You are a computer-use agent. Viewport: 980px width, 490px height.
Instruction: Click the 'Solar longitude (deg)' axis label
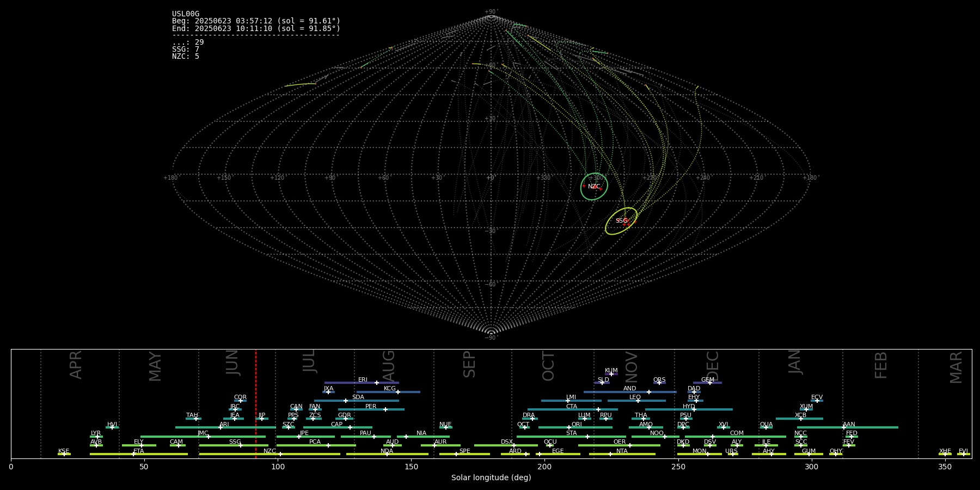(x=491, y=477)
